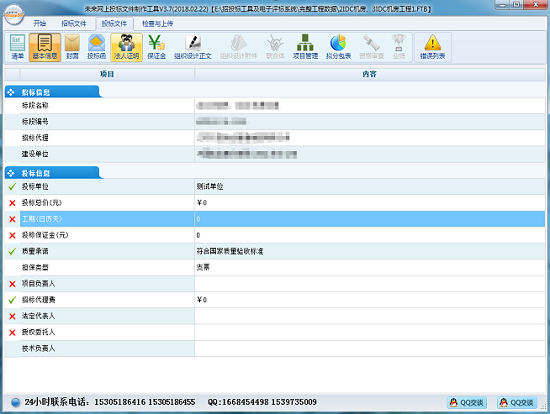The image size is (550, 414).
Task: Click the 投标总价(元) value field
Action: (x=370, y=203)
